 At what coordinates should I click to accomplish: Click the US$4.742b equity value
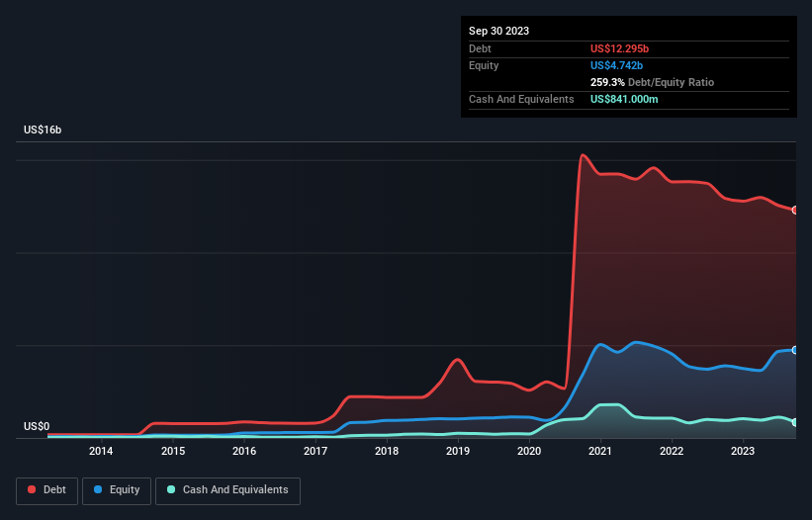pyautogui.click(x=616, y=65)
